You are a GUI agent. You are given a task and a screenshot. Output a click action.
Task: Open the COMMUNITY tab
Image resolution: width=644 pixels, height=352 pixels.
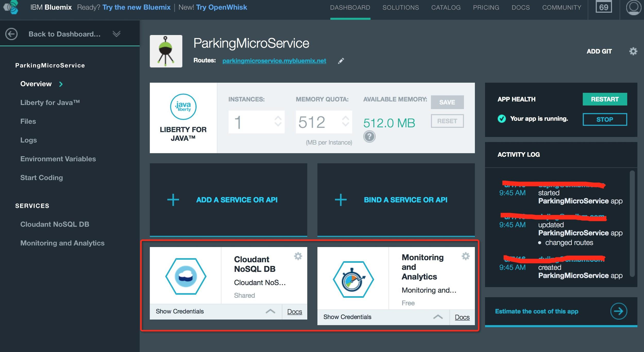click(562, 7)
